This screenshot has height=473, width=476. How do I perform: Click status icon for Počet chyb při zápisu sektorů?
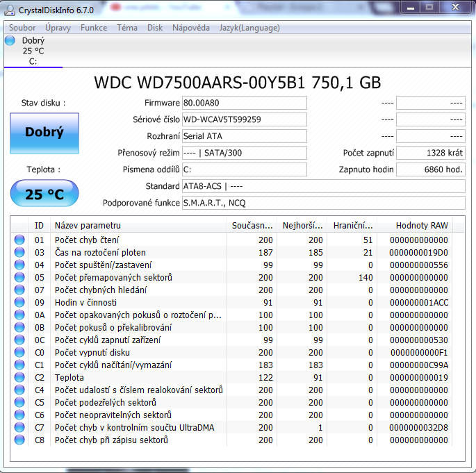19,440
